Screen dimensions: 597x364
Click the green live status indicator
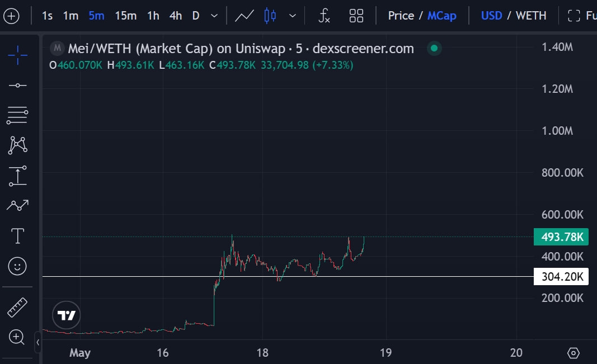point(434,48)
